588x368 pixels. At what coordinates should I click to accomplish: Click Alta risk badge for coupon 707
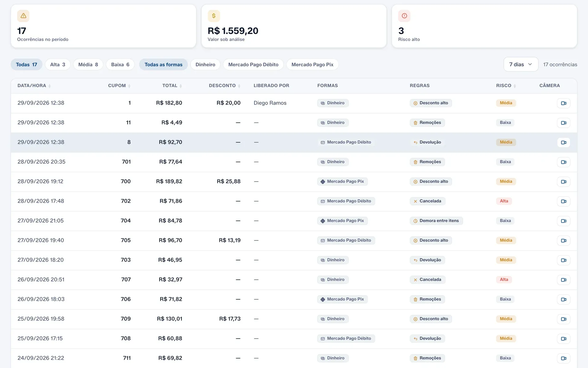(x=504, y=280)
